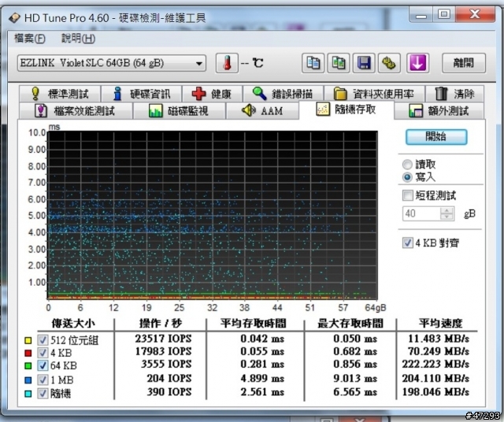Screen dimensions: 504x422
Task: Decrease short stroke size with down arrow
Action: [447, 217]
